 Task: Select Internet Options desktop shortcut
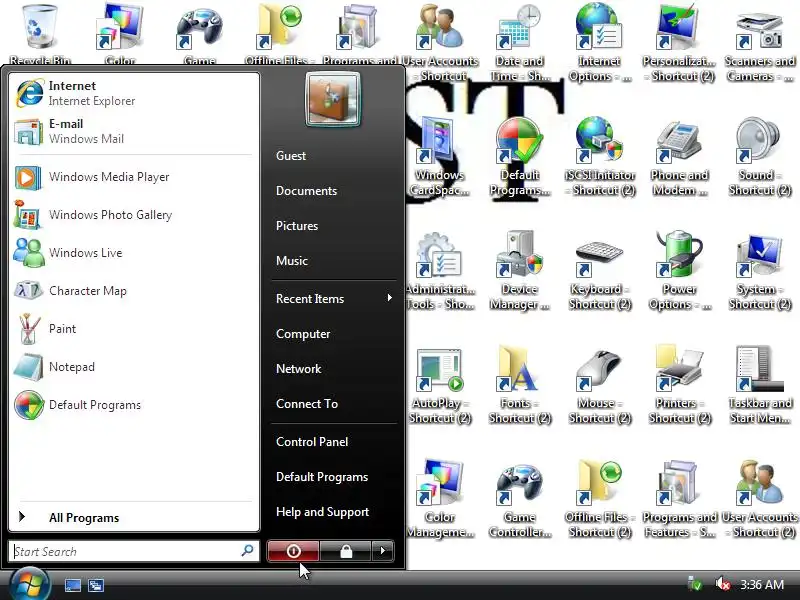coord(599,42)
